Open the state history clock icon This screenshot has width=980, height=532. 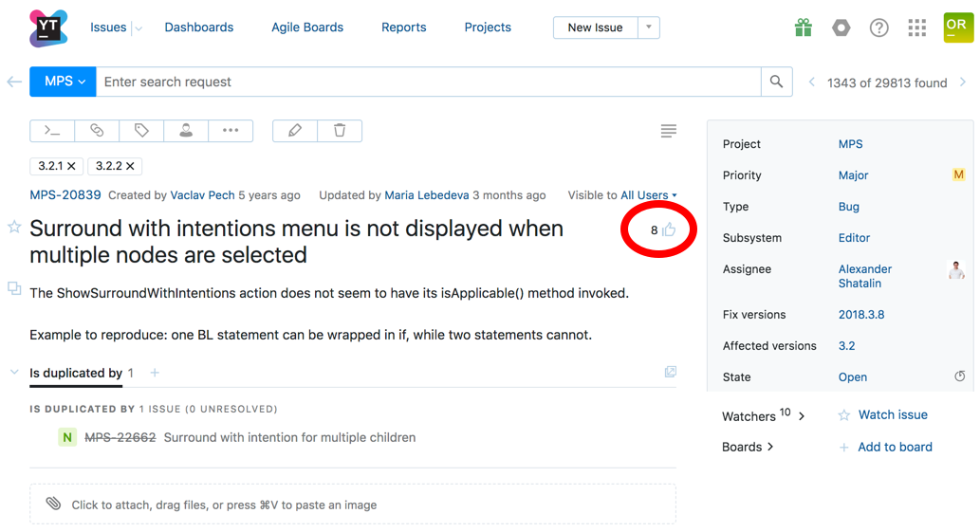coord(960,376)
